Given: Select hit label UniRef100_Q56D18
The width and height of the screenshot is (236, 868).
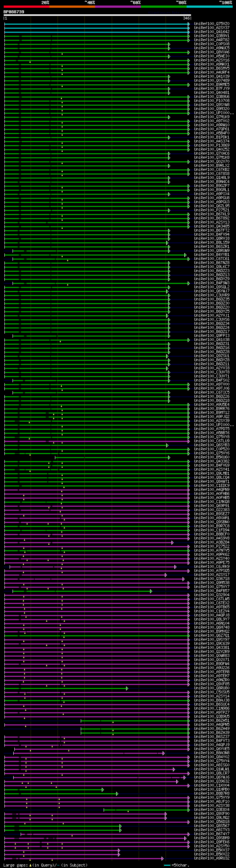Looking at the screenshot, I should [x=212, y=822].
